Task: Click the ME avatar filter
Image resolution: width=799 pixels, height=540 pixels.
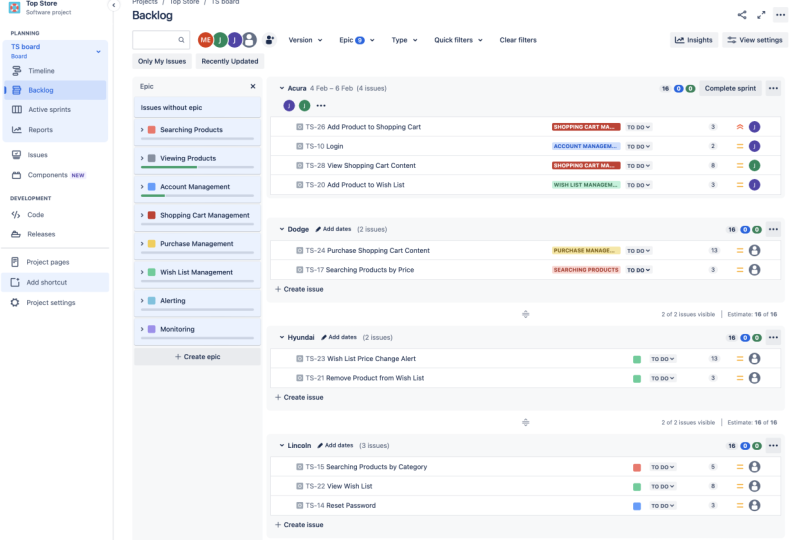Action: [205, 40]
